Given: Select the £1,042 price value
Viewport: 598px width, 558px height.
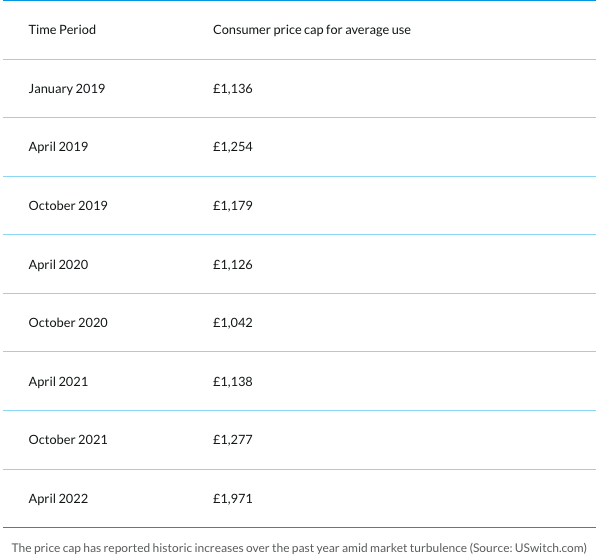Looking at the screenshot, I should coord(233,323).
